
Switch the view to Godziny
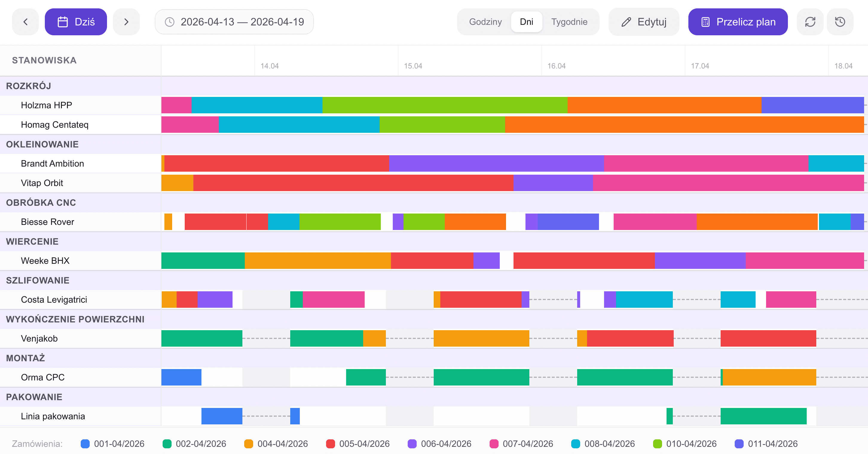(485, 22)
